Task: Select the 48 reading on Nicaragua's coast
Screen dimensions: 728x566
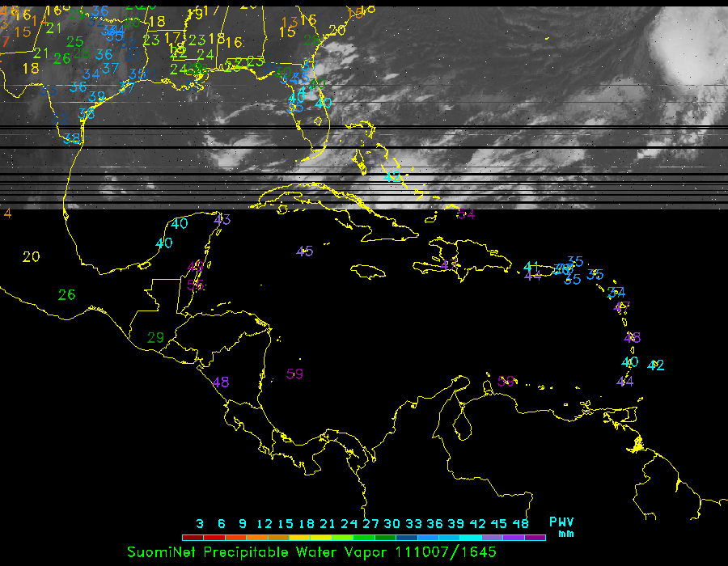Action: point(221,382)
